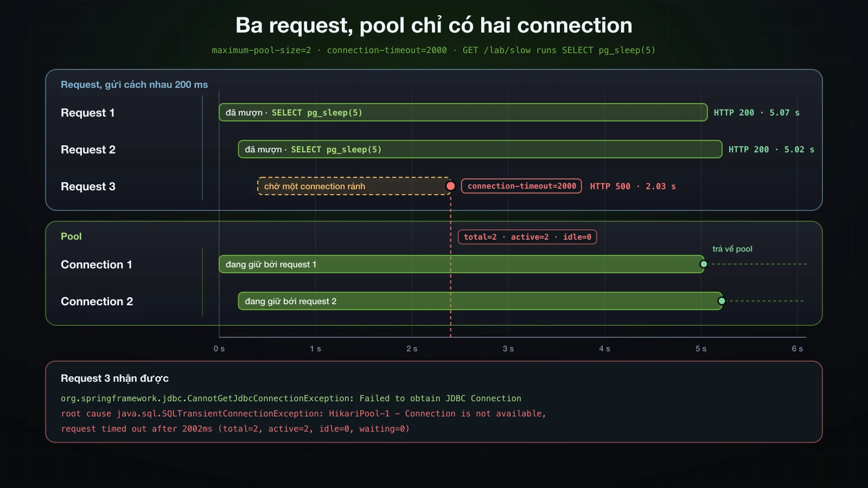
Task: Select the Request 1 row label
Action: (87, 113)
